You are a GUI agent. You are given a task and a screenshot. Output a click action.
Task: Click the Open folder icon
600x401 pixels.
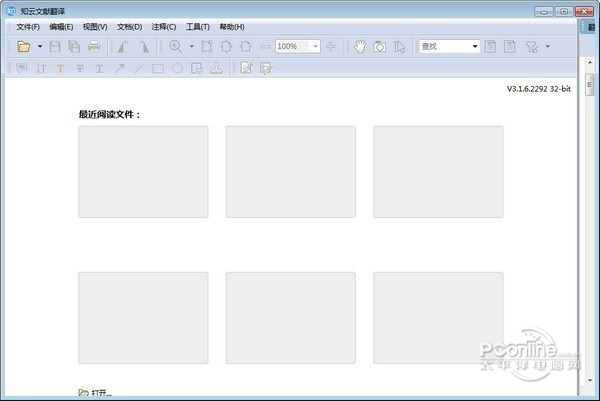(24, 47)
